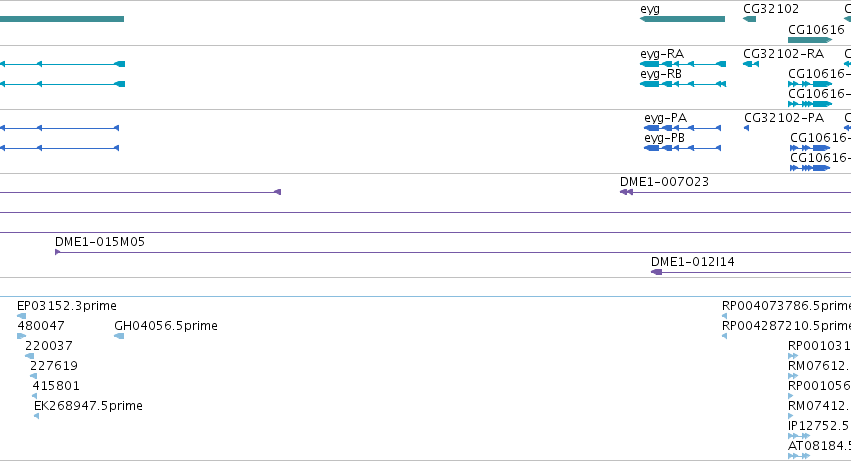Click the RP004287210.5prime EST label
The width and height of the screenshot is (851, 461).
click(x=786, y=326)
